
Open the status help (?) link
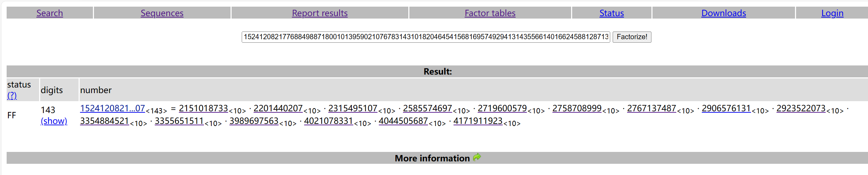pos(12,95)
